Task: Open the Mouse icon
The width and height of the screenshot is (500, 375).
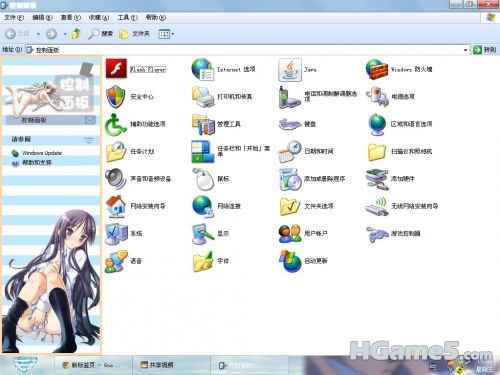Action: click(203, 179)
